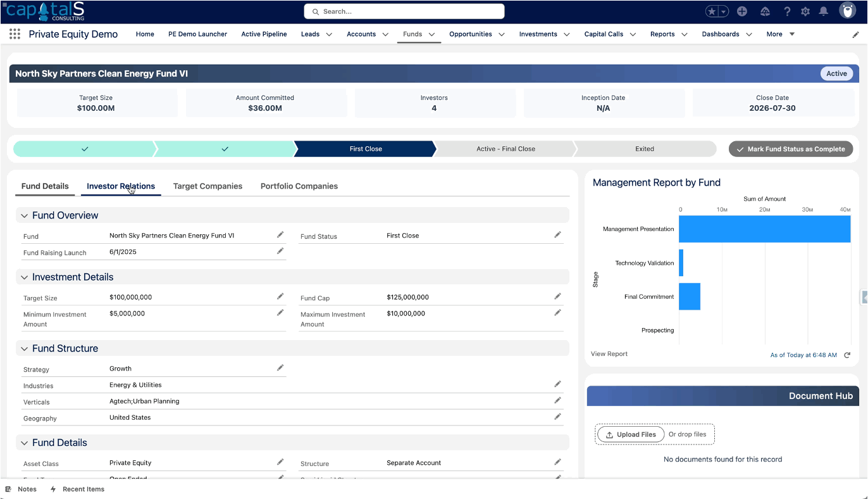Switch to the Target Companies tab

[x=208, y=186]
